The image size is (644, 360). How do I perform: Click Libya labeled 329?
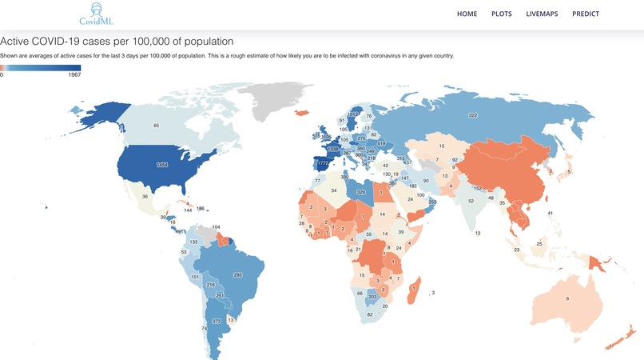click(360, 192)
